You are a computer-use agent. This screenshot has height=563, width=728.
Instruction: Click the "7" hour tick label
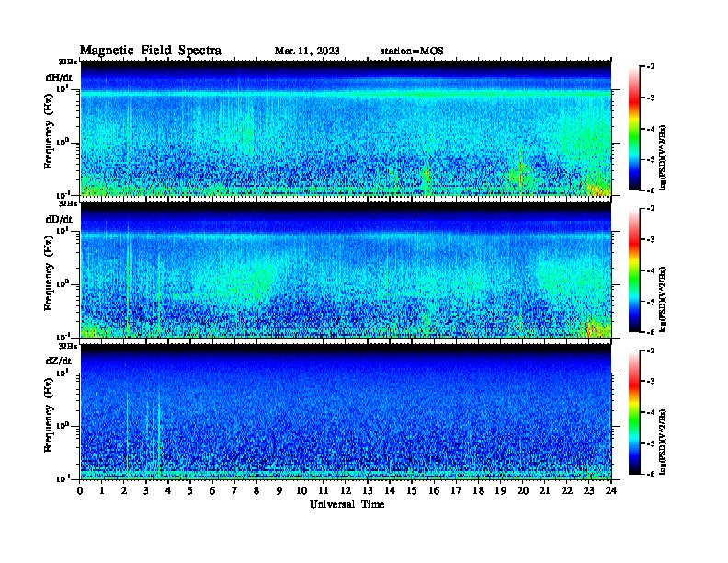point(235,491)
